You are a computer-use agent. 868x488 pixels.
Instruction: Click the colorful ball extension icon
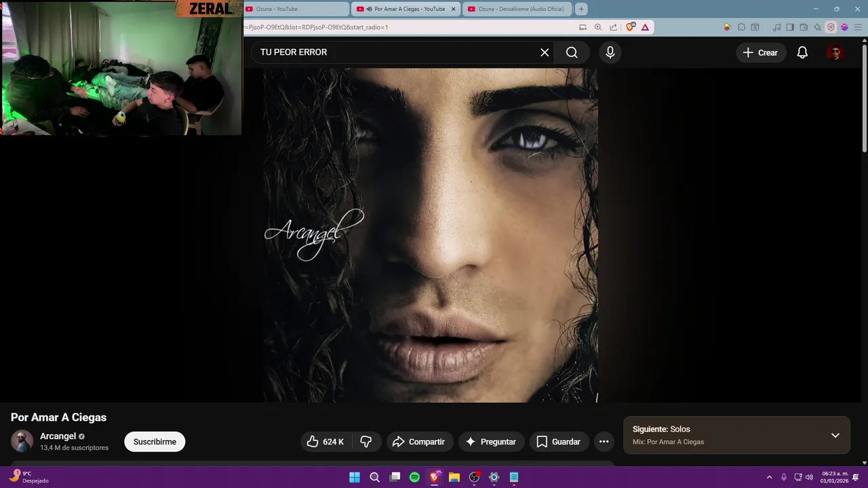tap(728, 27)
